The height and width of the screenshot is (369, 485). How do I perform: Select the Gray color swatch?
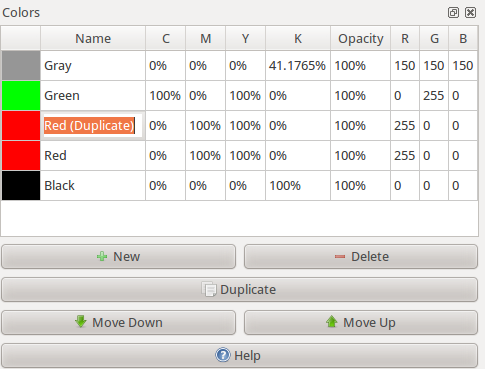(21, 65)
